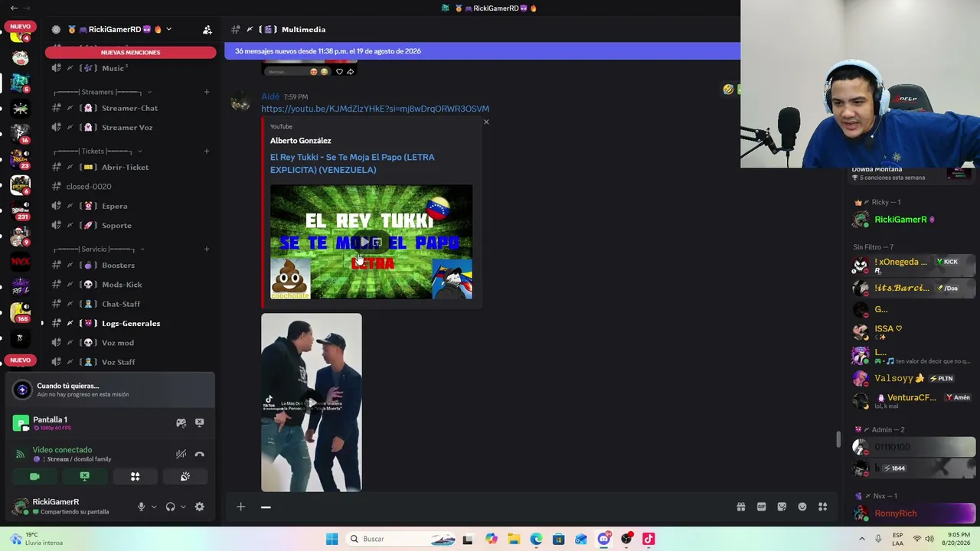The width and height of the screenshot is (980, 551).
Task: Open microphone input options arrow
Action: pyautogui.click(x=154, y=507)
